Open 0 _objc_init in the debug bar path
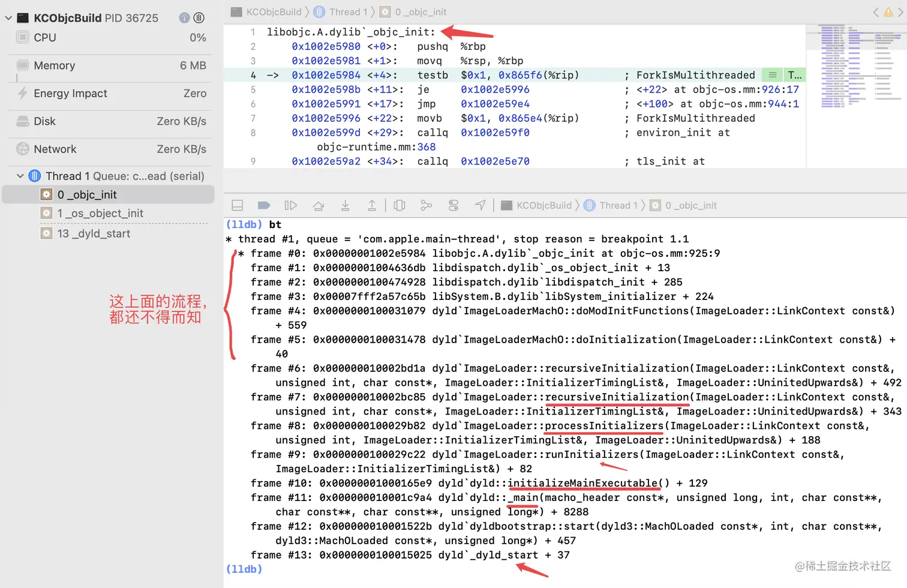Viewport: 907px width, 588px height. [684, 205]
